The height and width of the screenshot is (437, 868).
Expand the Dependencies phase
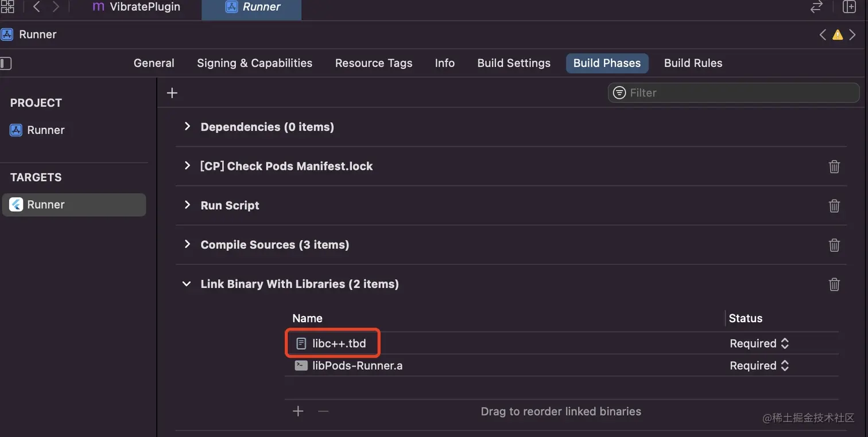click(x=187, y=126)
